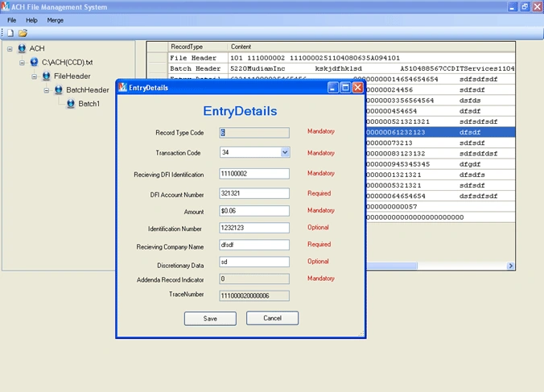Open the Transaction Code dropdown
544x392 pixels.
(x=285, y=152)
